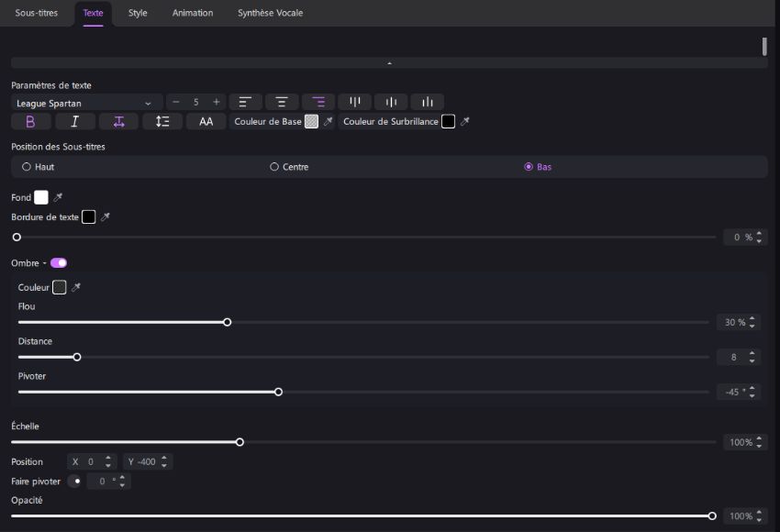Open the Couleur de Surbrillance color swatch
Screen dimensions: 780x532
[448, 122]
